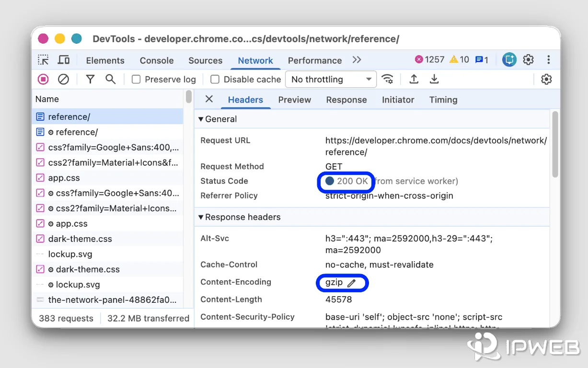
Task: Open the Timing tab
Action: 443,100
